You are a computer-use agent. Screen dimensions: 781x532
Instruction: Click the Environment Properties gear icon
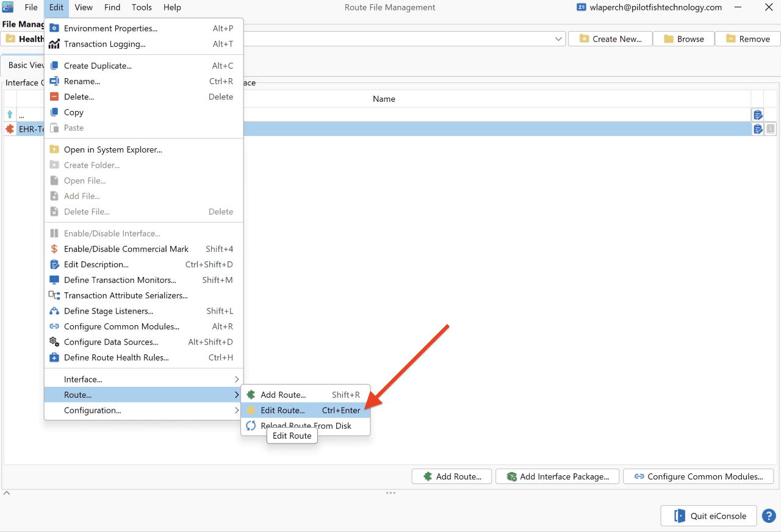[x=54, y=29]
